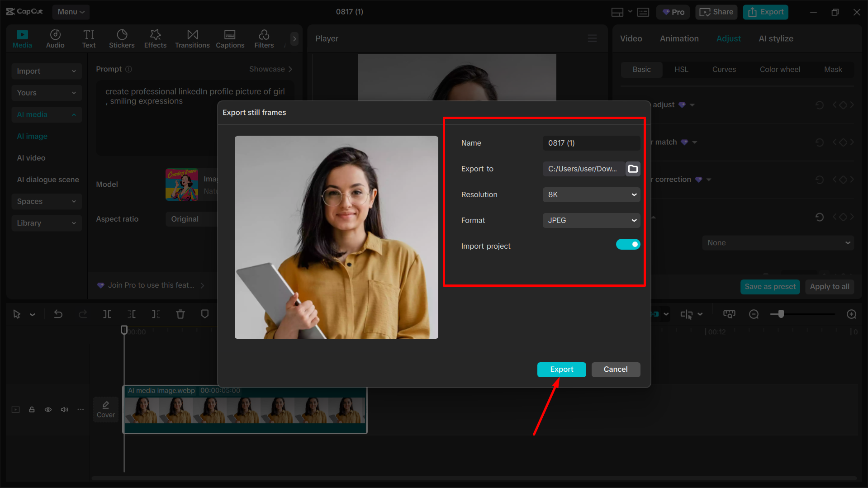The width and height of the screenshot is (868, 488).
Task: Open the Effects panel icon
Action: (x=155, y=38)
